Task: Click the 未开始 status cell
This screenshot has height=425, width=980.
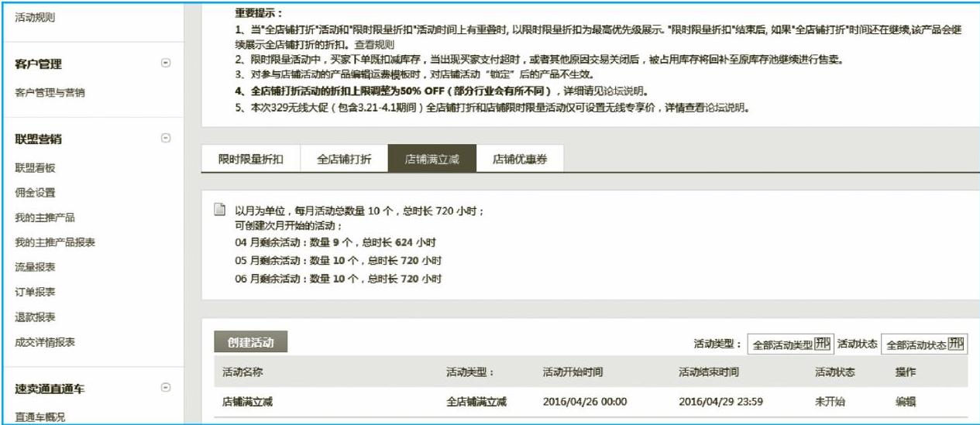Action: (830, 402)
